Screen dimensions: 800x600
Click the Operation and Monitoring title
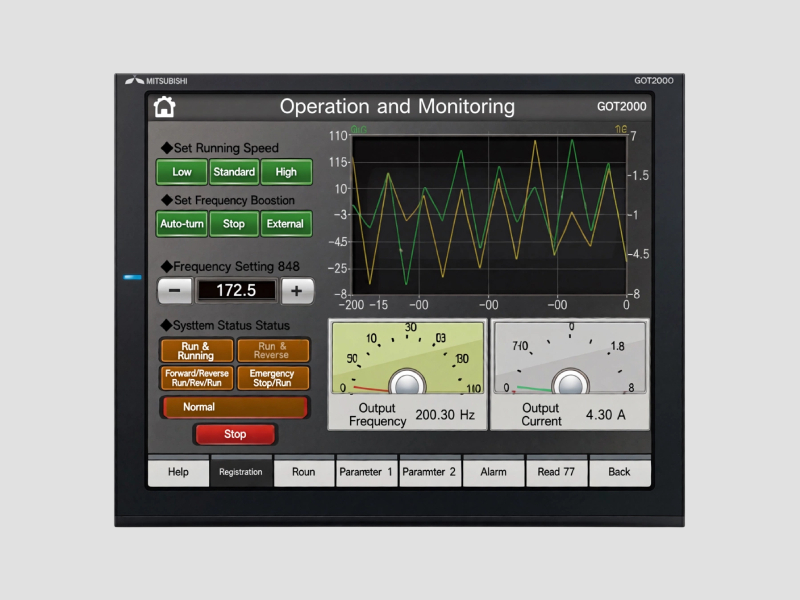pyautogui.click(x=397, y=107)
